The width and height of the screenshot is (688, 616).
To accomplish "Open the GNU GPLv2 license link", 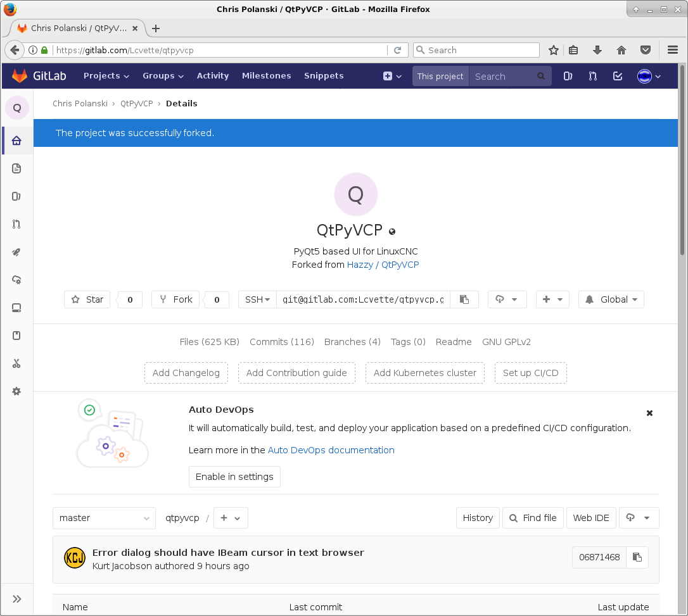I will click(506, 342).
